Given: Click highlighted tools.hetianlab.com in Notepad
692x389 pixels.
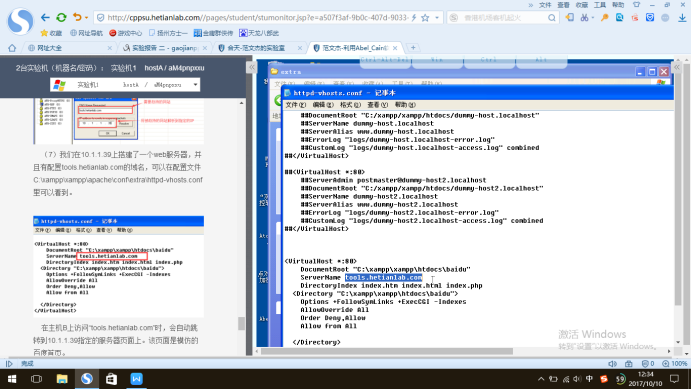Looking at the screenshot, I should click(384, 277).
